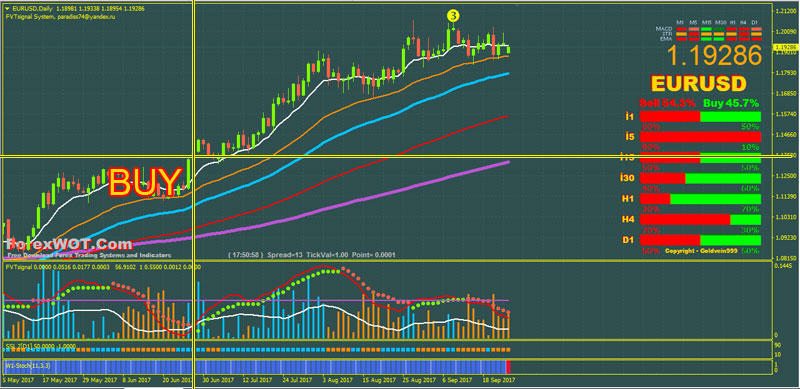The width and height of the screenshot is (800, 389).
Task: Click the 3 Aug 2017 date label
Action: tap(339, 380)
